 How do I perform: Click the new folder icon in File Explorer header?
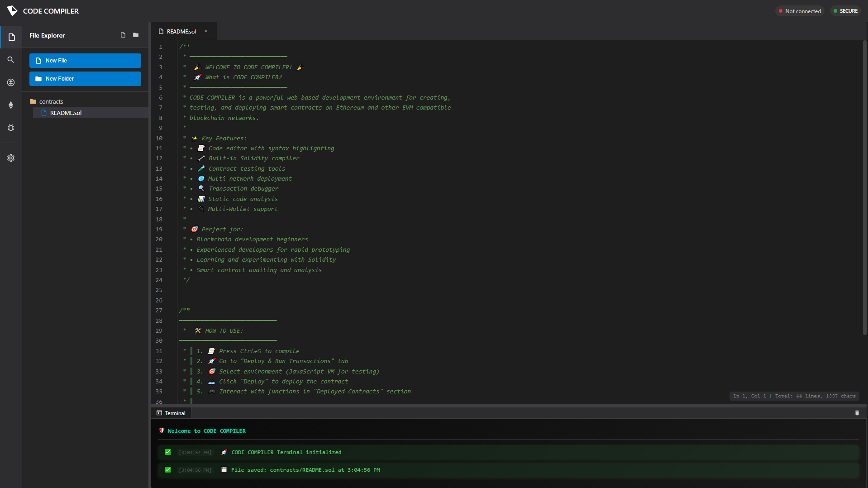tap(136, 35)
